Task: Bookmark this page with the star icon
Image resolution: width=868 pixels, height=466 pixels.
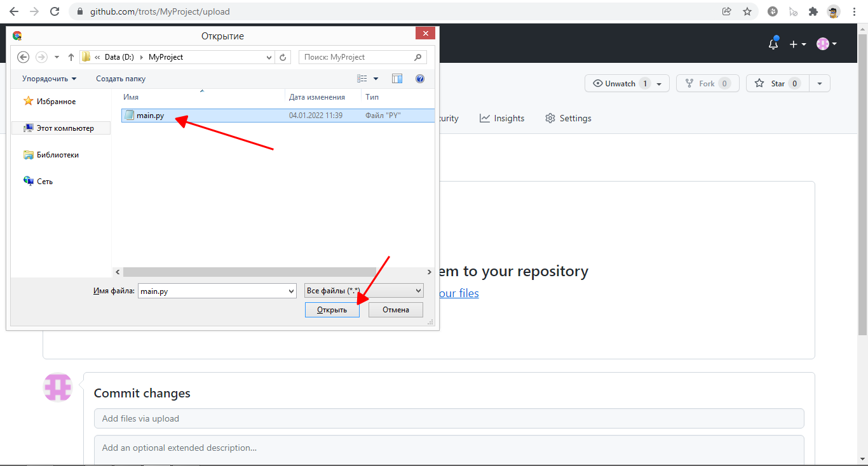Action: pyautogui.click(x=747, y=11)
